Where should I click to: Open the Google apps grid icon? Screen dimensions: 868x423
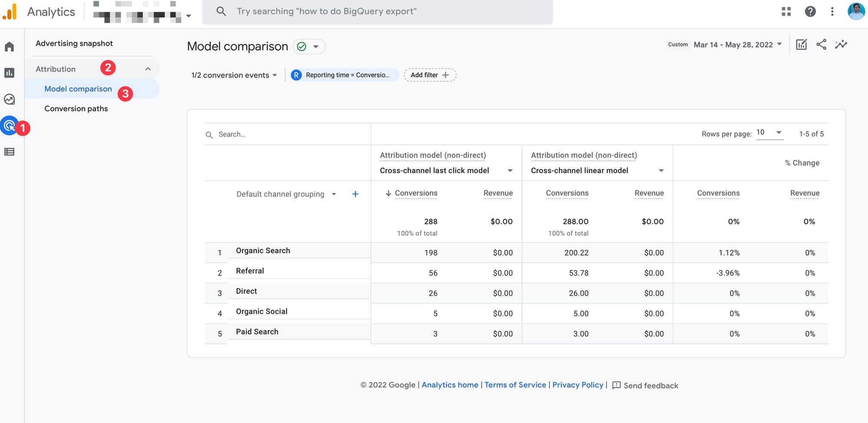pyautogui.click(x=786, y=11)
